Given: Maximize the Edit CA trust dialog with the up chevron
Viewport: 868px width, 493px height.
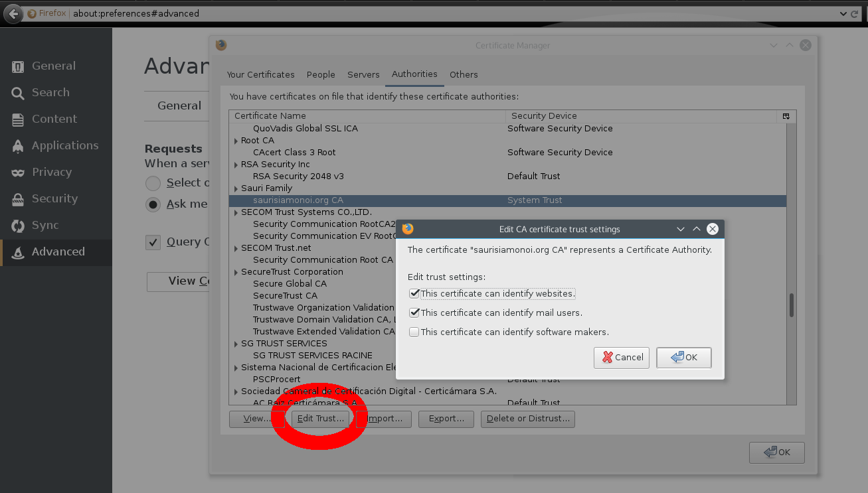Looking at the screenshot, I should pyautogui.click(x=697, y=229).
